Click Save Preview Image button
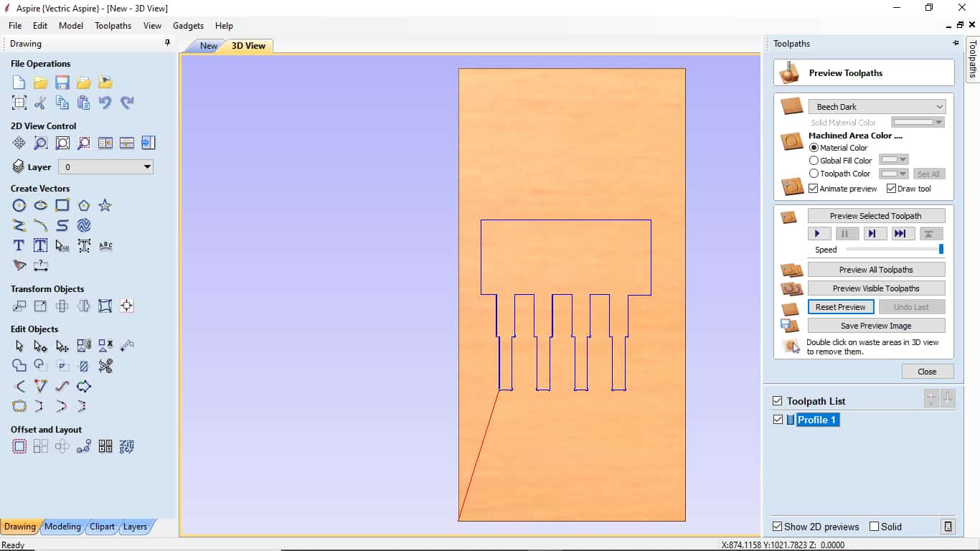Screen dimensions: 980x551 click(876, 326)
